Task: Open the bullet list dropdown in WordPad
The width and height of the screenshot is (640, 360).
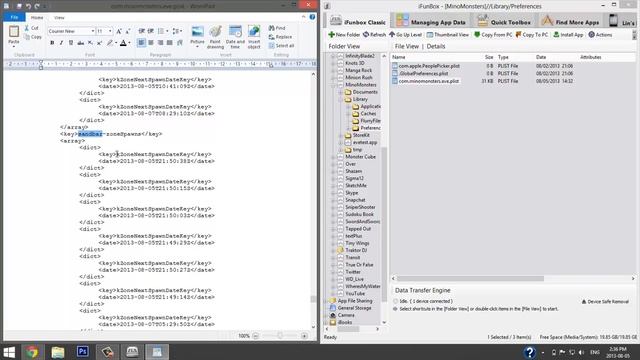Action: coord(167,31)
